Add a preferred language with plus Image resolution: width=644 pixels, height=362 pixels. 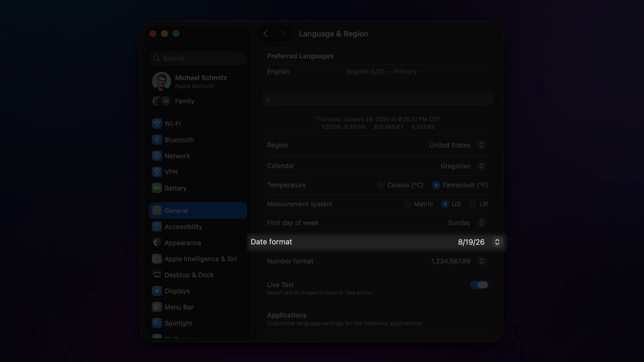tap(268, 100)
